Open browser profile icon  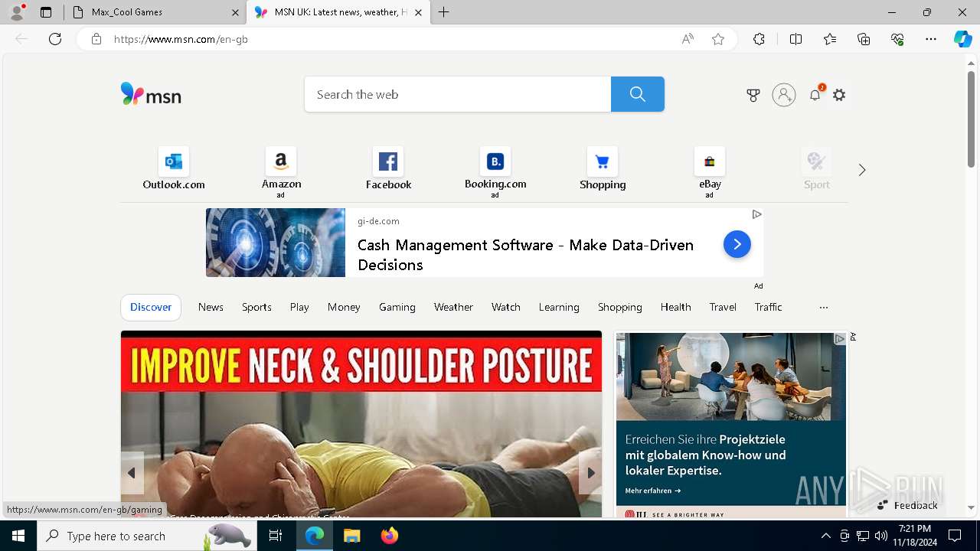pos(17,12)
